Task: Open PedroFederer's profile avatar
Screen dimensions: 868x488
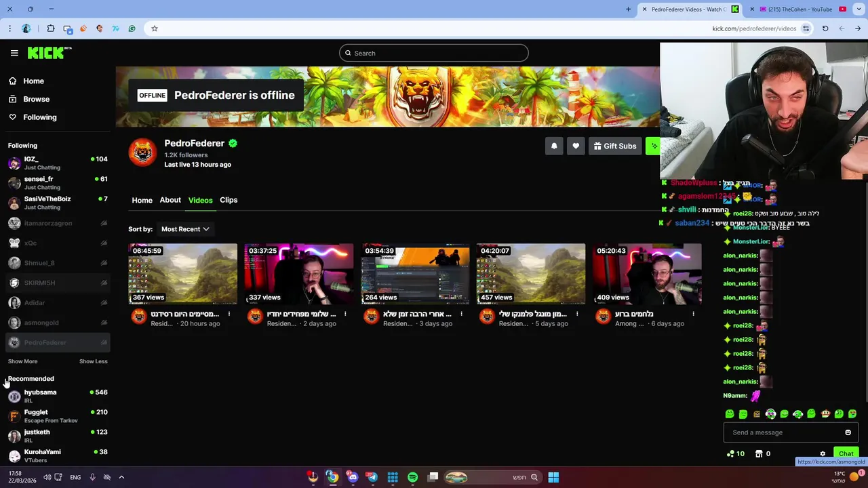Action: tap(142, 152)
